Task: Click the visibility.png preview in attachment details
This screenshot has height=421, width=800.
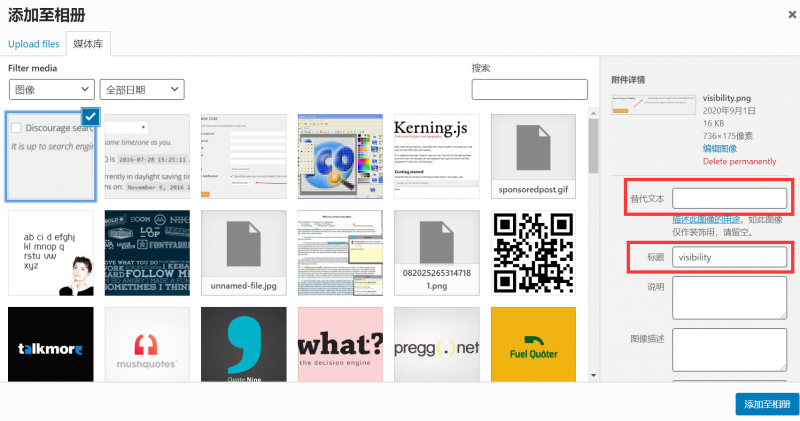Action: (654, 105)
